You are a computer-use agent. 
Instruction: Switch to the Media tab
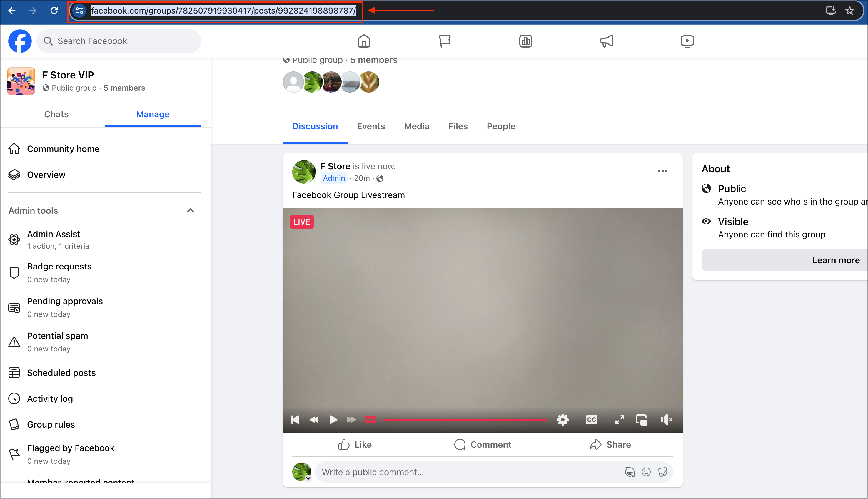click(x=416, y=126)
